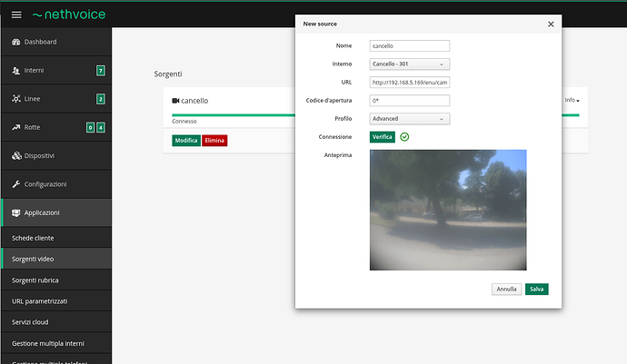Screen dimensions: 627x364
Task: Open the Interni menu item
Action: 56,70
